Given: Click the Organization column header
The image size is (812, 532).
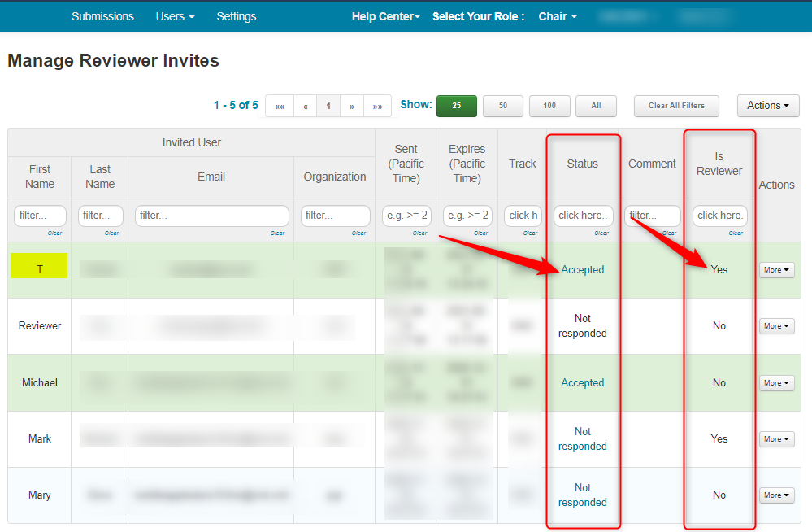Looking at the screenshot, I should point(335,177).
